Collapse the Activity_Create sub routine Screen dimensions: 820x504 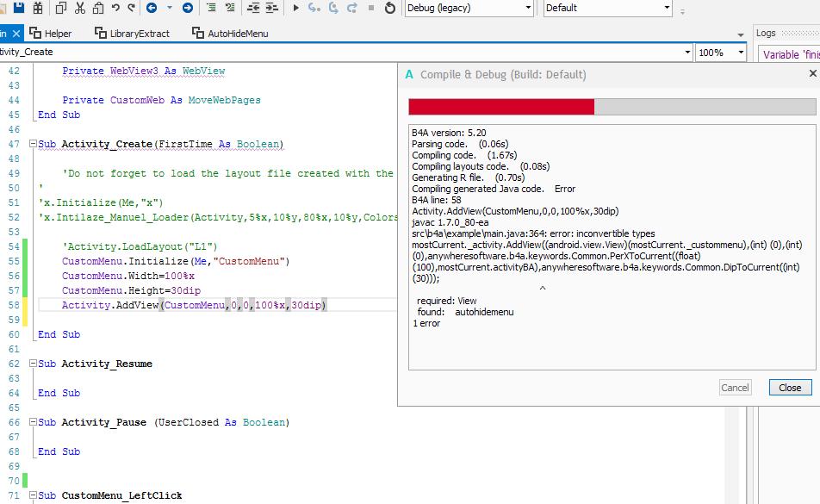tap(31, 144)
